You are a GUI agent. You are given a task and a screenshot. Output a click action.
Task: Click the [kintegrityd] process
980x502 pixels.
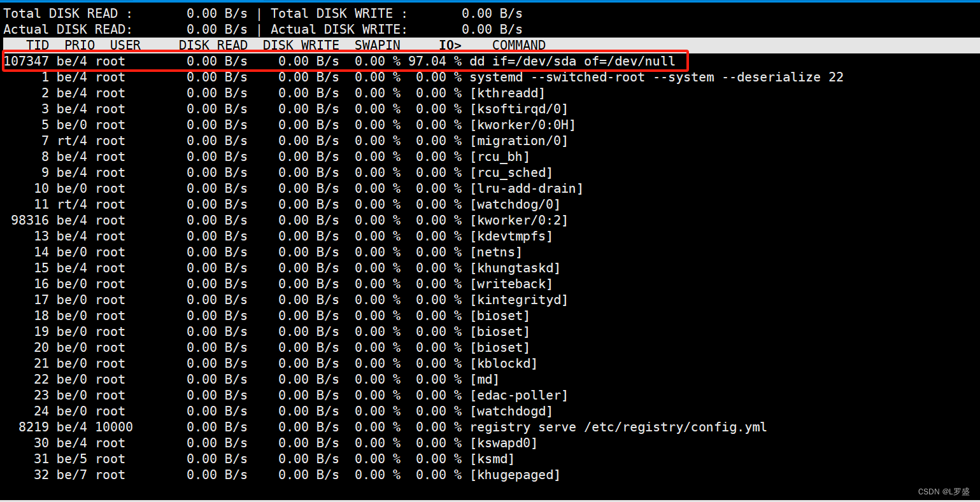tap(519, 300)
